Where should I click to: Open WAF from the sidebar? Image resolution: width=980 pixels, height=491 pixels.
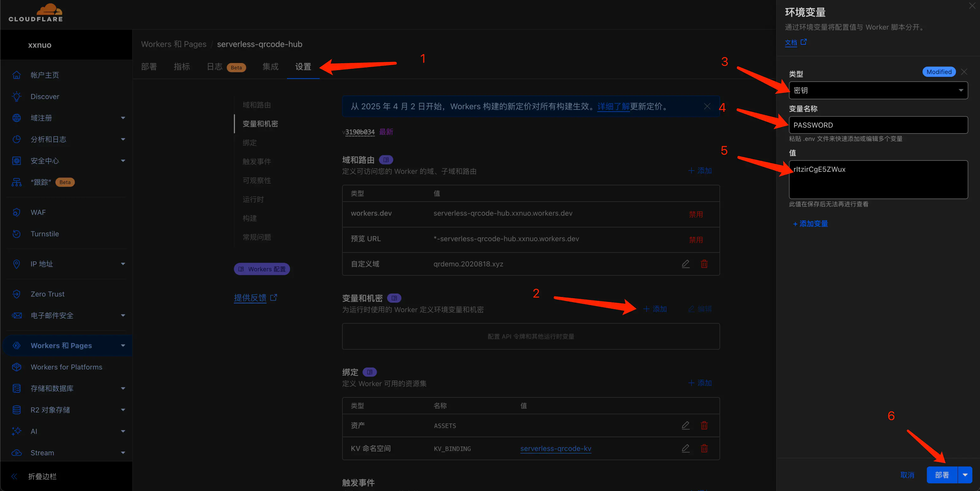click(x=38, y=212)
